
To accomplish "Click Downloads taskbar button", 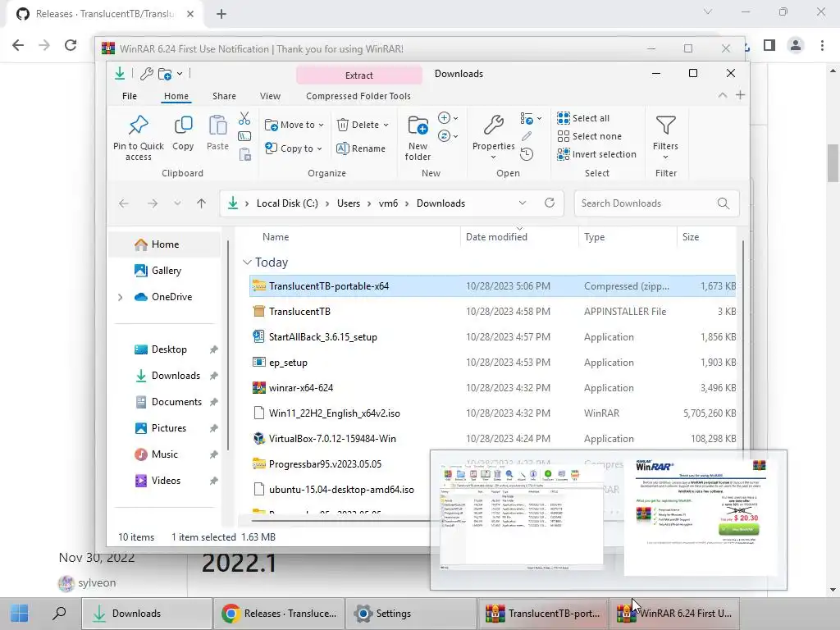I will pyautogui.click(x=146, y=614).
